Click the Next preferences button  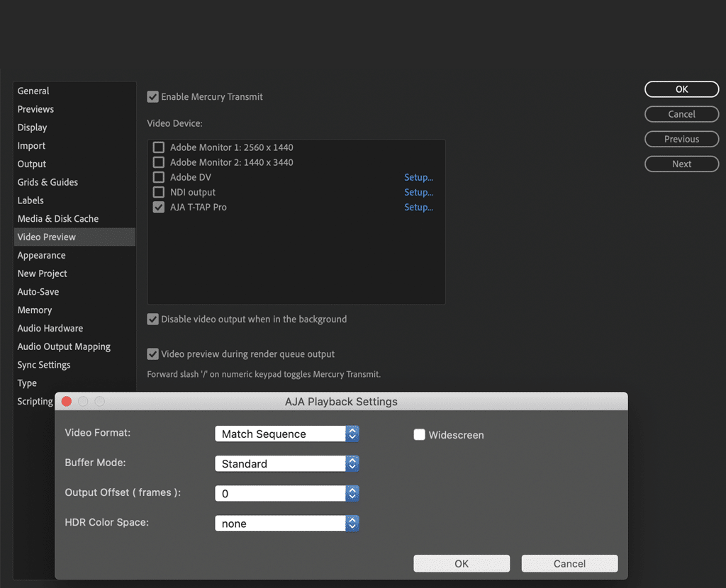click(x=681, y=164)
